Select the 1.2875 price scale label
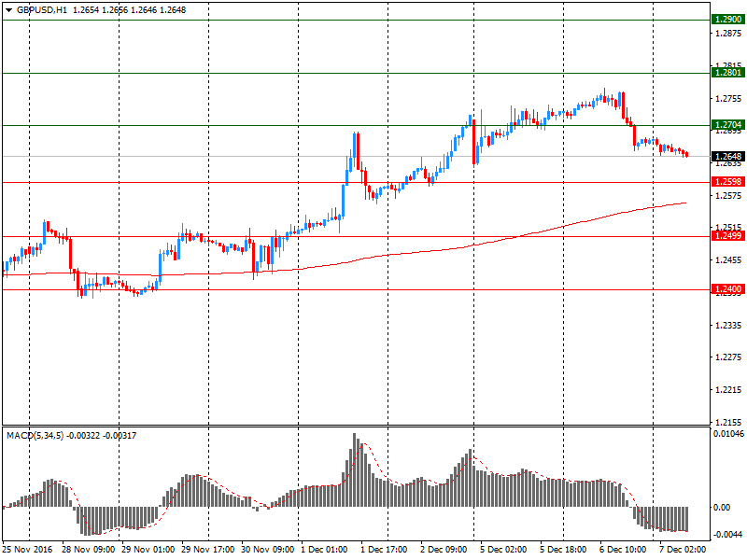747x560 pixels. pos(728,34)
